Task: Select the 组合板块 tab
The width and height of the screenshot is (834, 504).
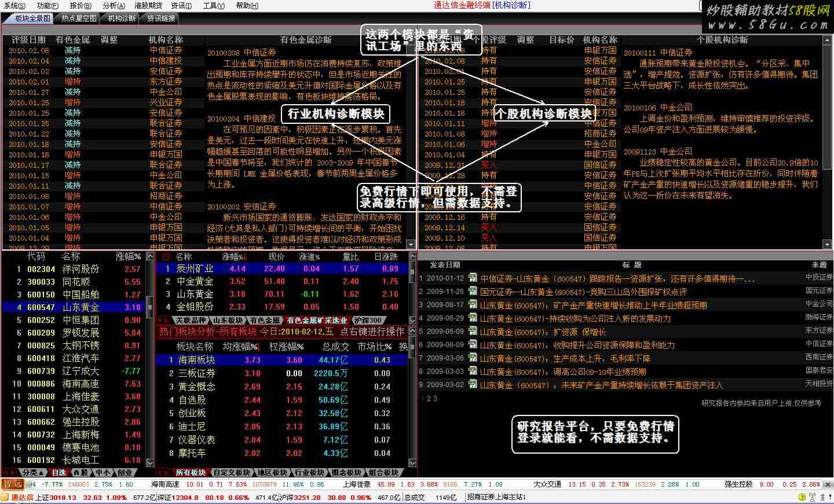Action: click(x=383, y=473)
